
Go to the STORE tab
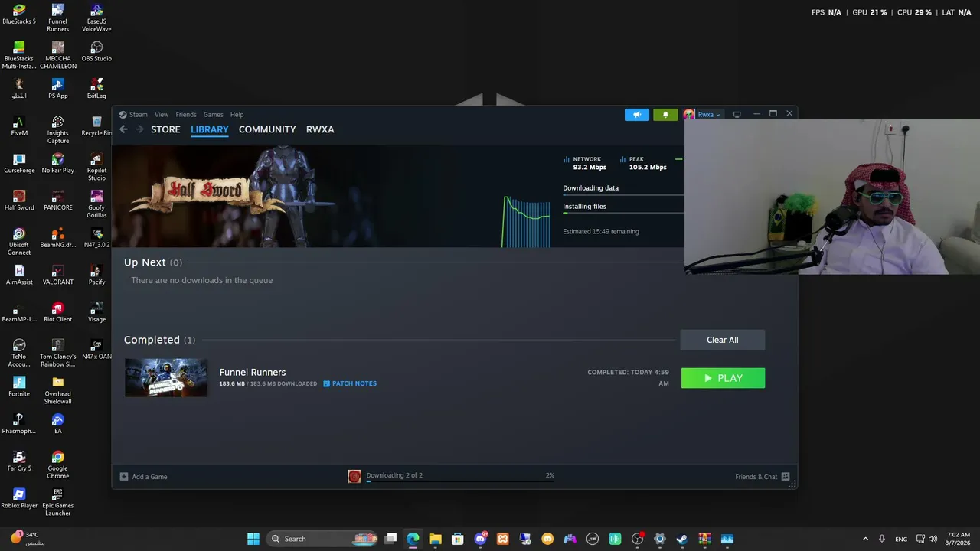click(x=165, y=129)
